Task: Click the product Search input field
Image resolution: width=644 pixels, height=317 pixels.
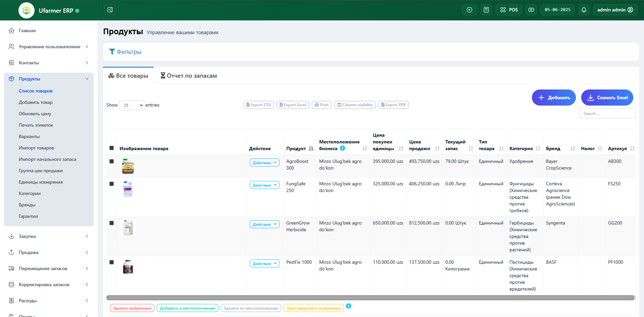Action: tap(607, 114)
